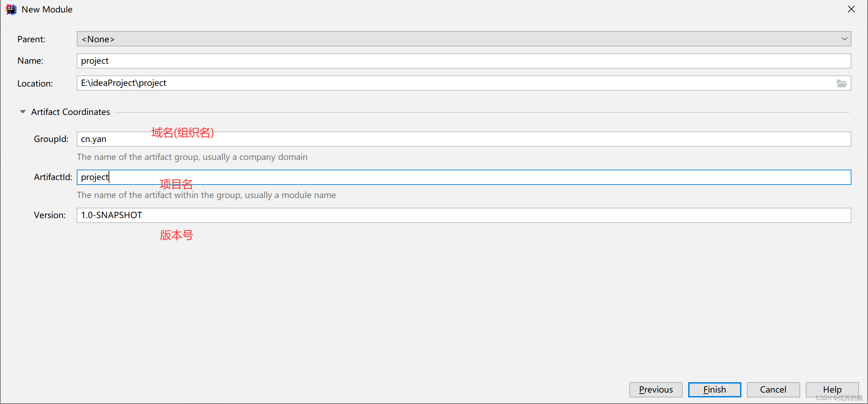The width and height of the screenshot is (868, 404).
Task: Click the Parent: label
Action: [x=31, y=39]
